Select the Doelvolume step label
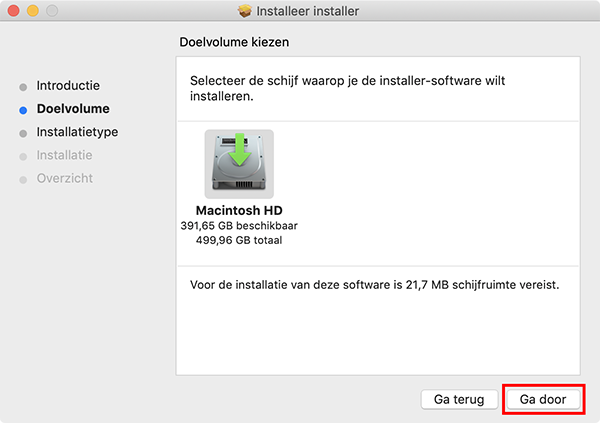This screenshot has width=600, height=423. pyautogui.click(x=73, y=109)
